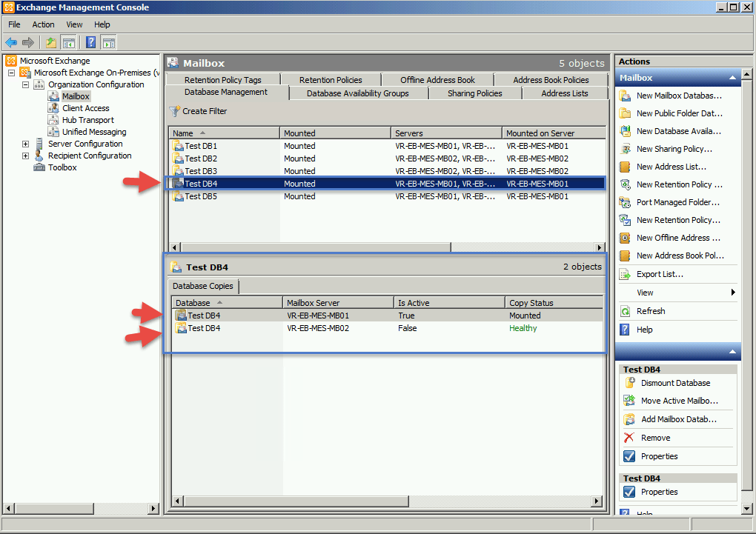Click the database list horizontal scrollbar
The width and height of the screenshot is (756, 534).
click(316, 247)
